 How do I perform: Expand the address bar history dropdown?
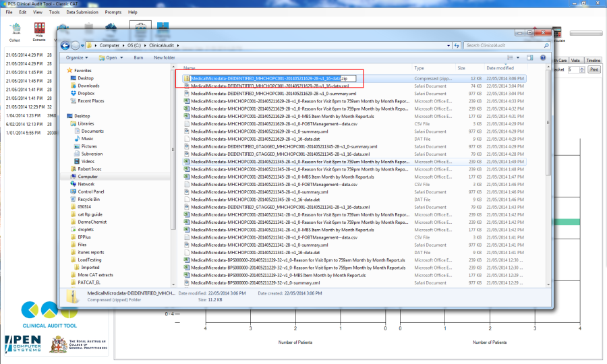(x=449, y=46)
